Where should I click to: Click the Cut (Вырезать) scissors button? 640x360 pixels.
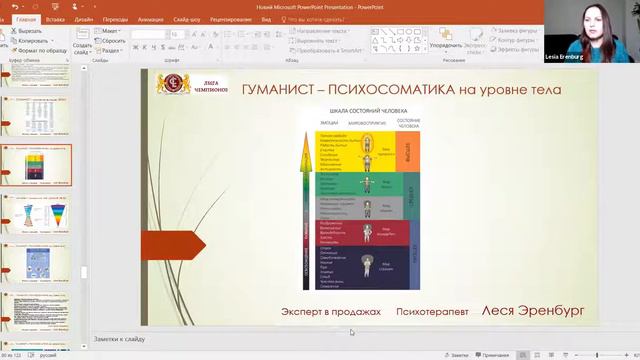27,31
